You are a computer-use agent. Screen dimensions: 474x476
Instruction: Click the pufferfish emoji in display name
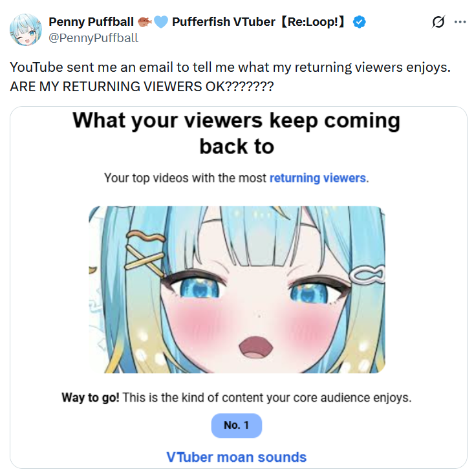click(x=144, y=22)
